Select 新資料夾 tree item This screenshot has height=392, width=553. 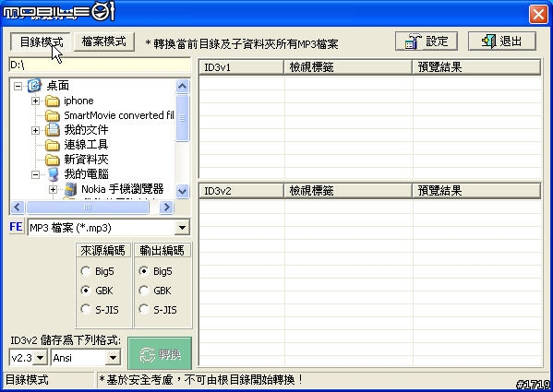86,160
